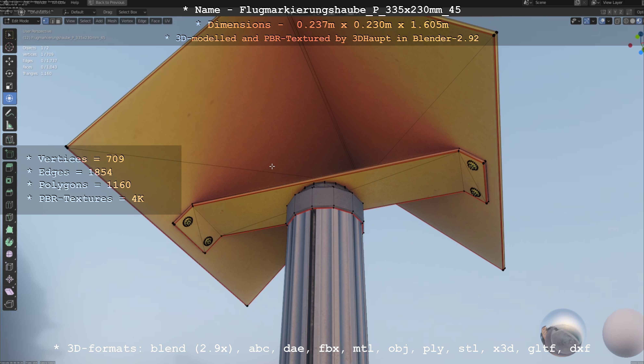Screen dimensions: 644x364
Task: Open the Help menu
Action: pyautogui.click(x=75, y=2)
